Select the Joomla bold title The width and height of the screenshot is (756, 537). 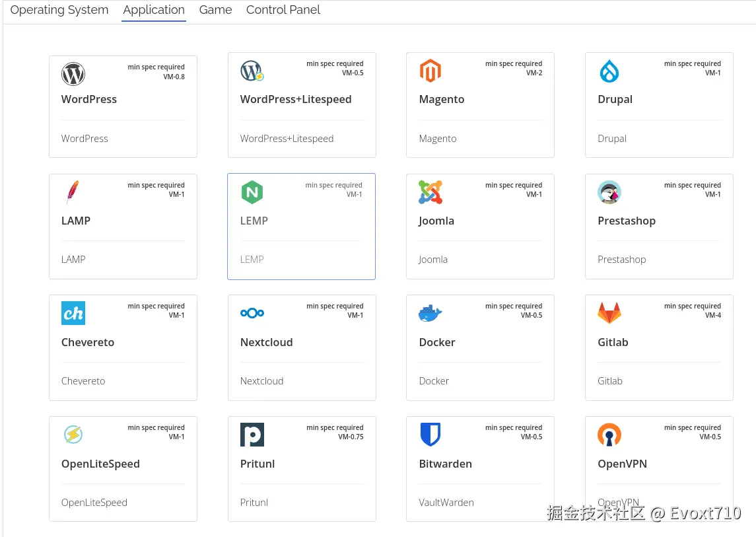tap(436, 221)
